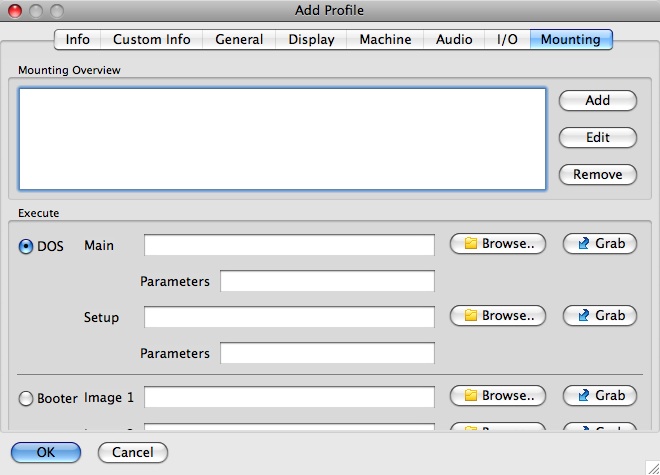
Task: Focus the Parameters field below Setup
Action: tap(327, 353)
